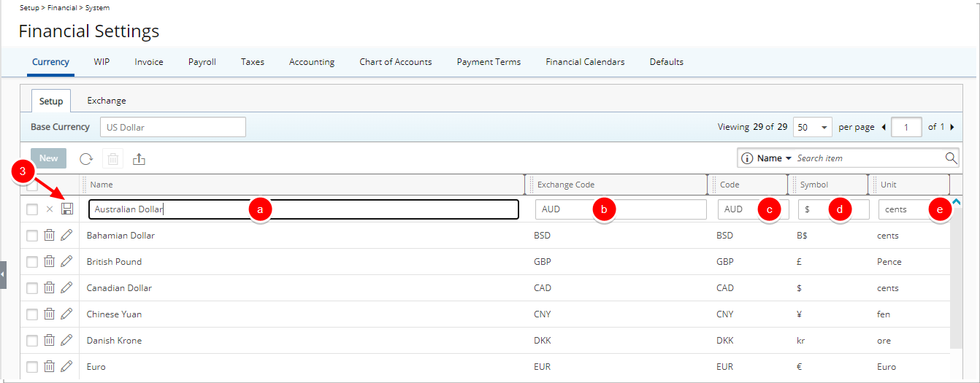Tick the select-all header checkbox

pyautogui.click(x=32, y=185)
